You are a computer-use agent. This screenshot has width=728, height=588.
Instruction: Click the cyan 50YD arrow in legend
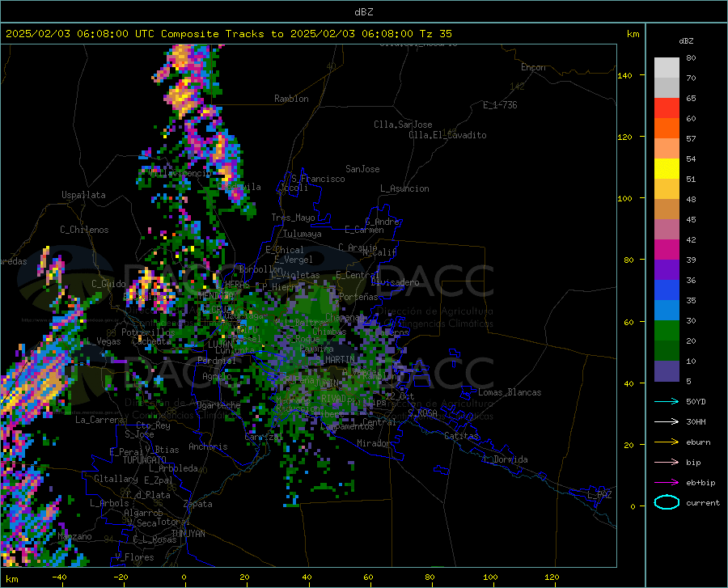coord(667,401)
